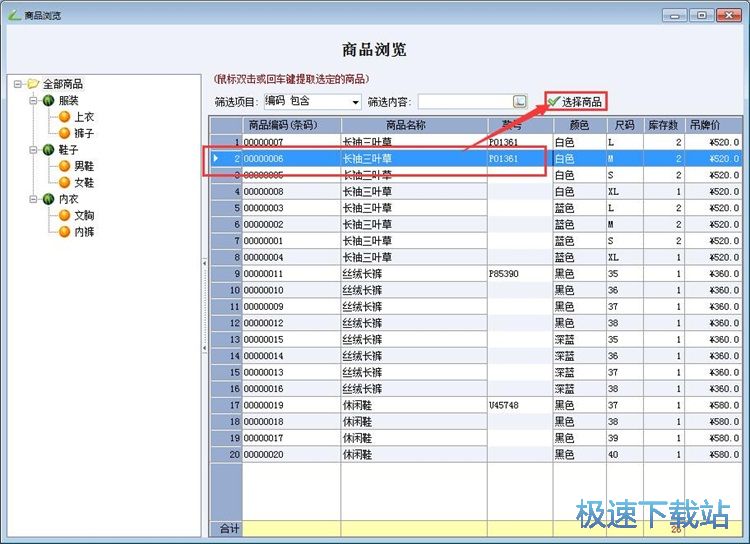Click the app logo icon in title bar
The width and height of the screenshot is (750, 544).
14,15
